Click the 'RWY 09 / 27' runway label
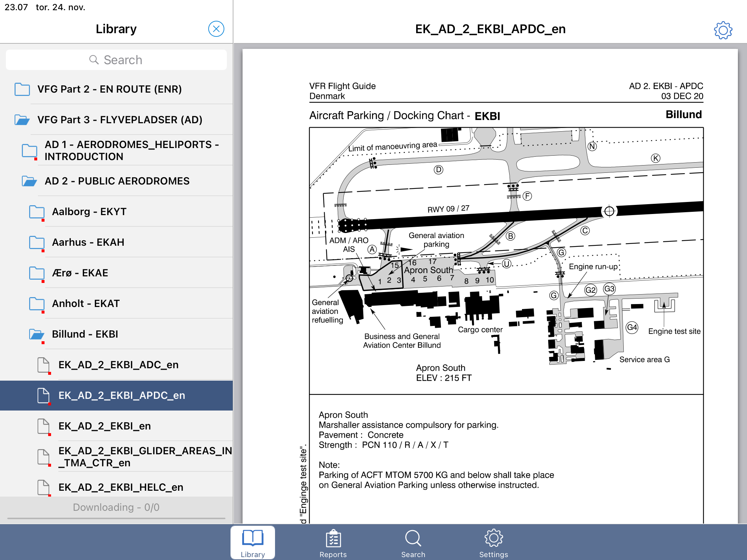This screenshot has width=747, height=560. (448, 209)
